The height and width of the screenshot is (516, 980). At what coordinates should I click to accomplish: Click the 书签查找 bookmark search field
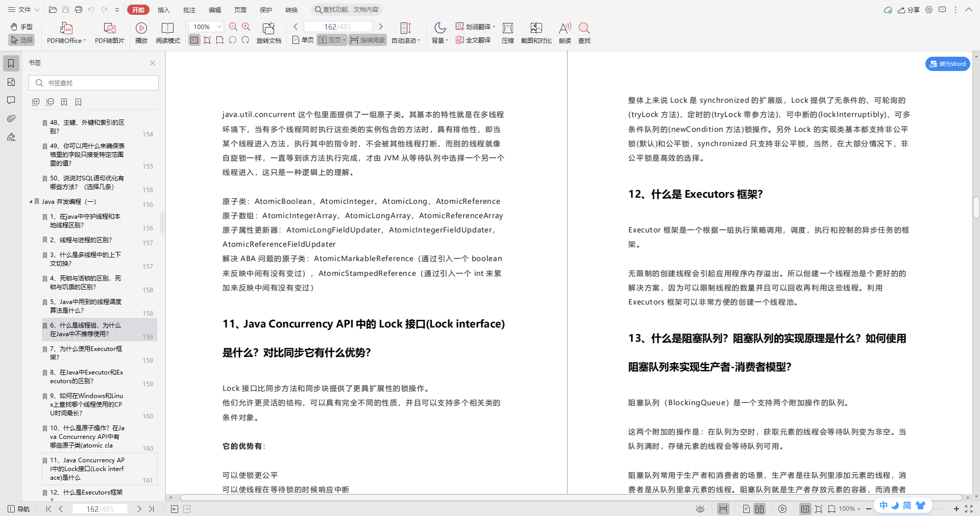click(93, 83)
